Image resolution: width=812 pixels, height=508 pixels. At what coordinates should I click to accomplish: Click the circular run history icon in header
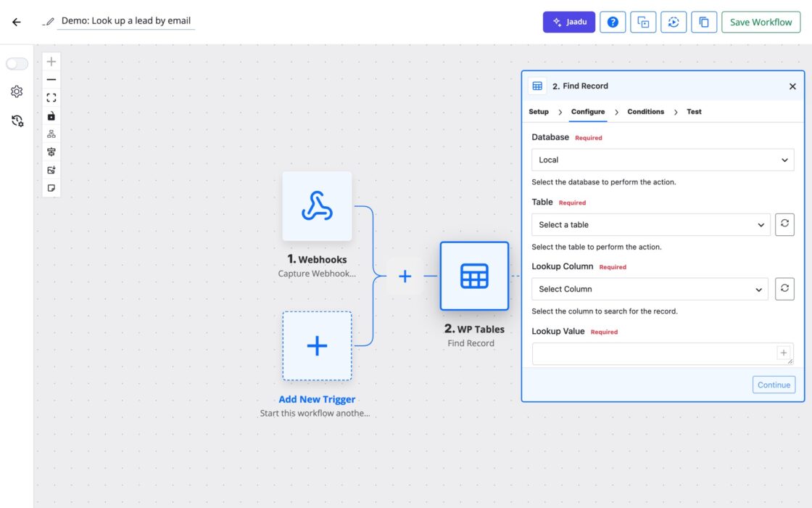tap(674, 22)
